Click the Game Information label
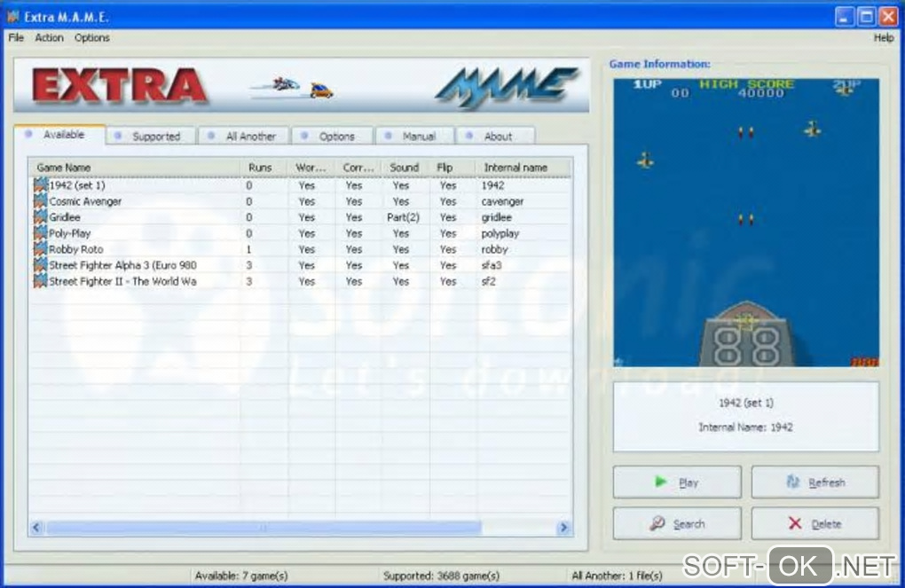 660,64
